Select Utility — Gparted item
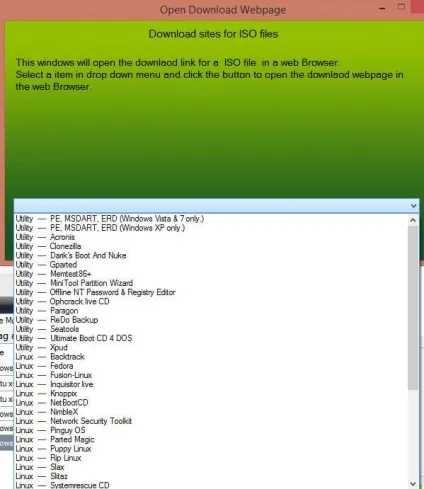Screen dimensions: 424x489 pyautogui.click(x=211, y=265)
